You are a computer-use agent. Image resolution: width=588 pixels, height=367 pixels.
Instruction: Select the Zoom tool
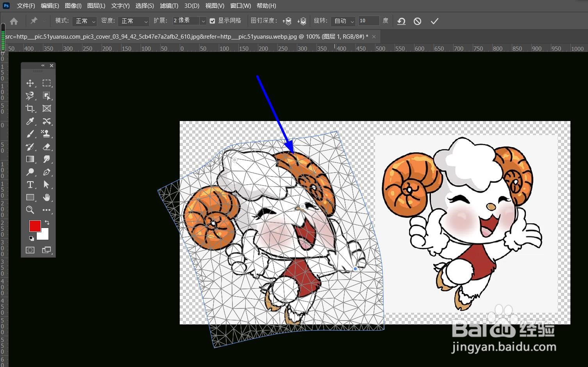click(30, 210)
